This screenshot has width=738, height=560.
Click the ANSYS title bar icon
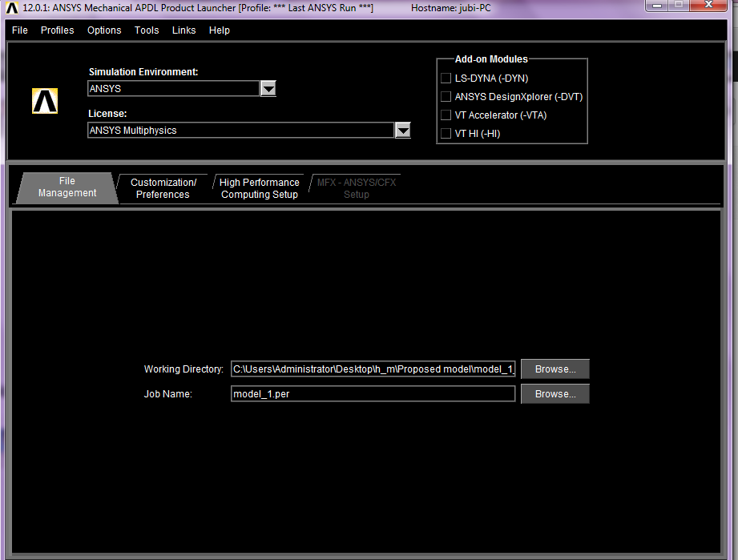(12, 7)
